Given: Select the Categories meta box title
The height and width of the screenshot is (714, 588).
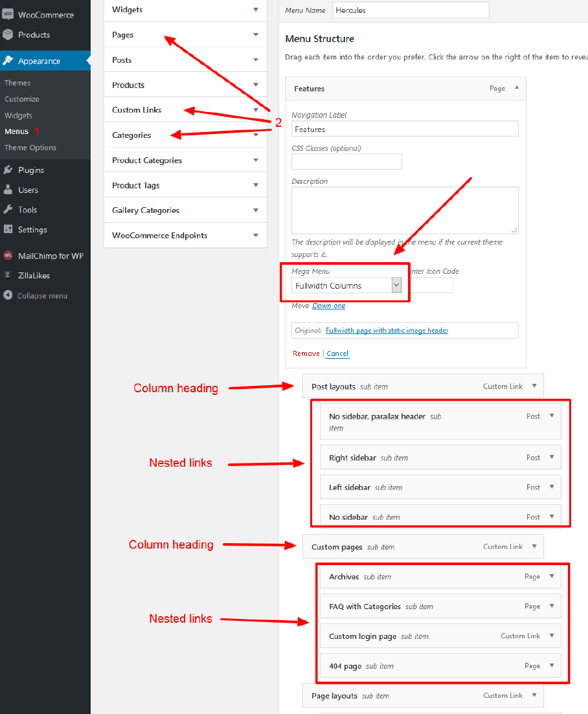Looking at the screenshot, I should [131, 135].
